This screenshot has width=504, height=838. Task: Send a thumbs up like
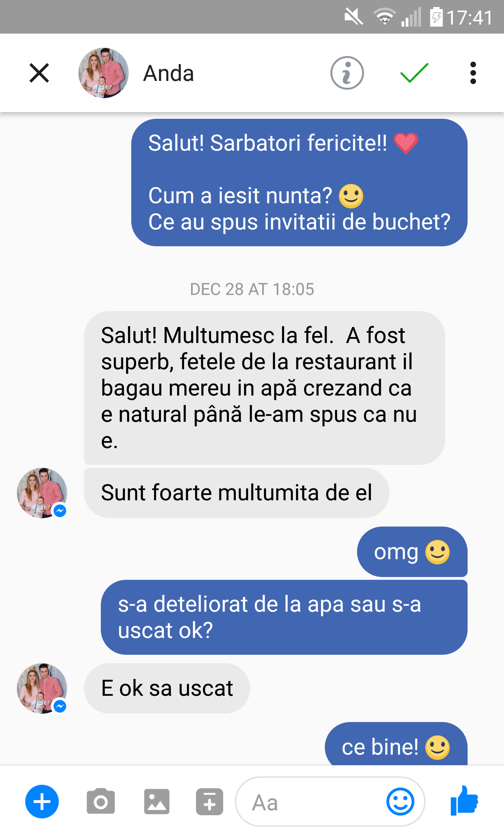coord(464,801)
